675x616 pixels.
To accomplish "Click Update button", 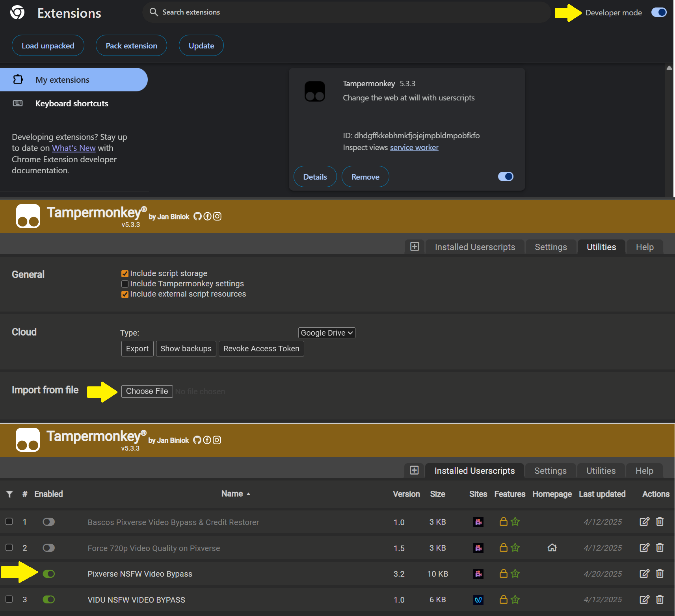I will coord(201,45).
